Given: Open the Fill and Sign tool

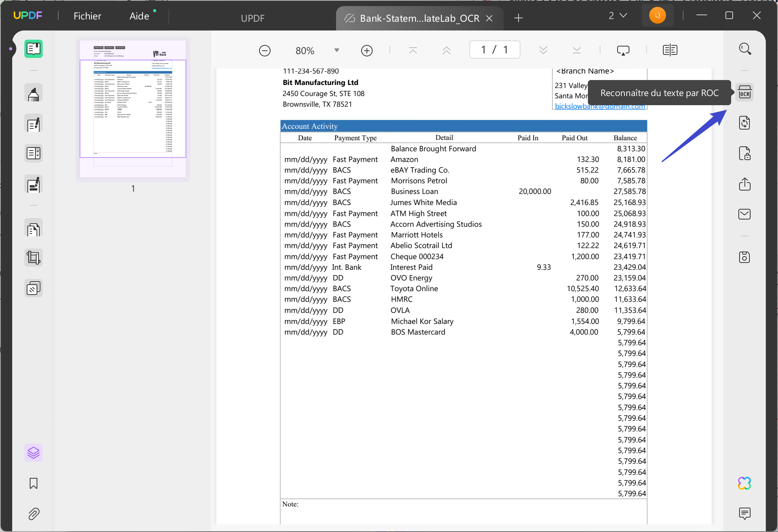Looking at the screenshot, I should tap(34, 185).
